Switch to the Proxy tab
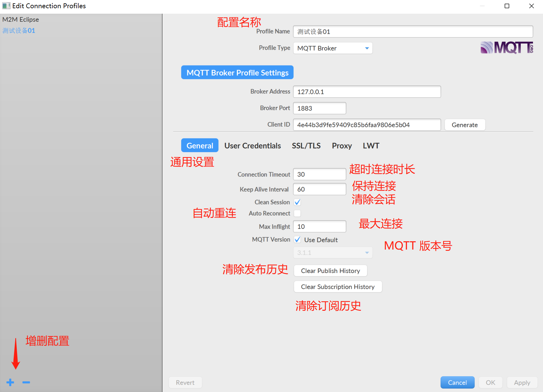 (x=342, y=145)
